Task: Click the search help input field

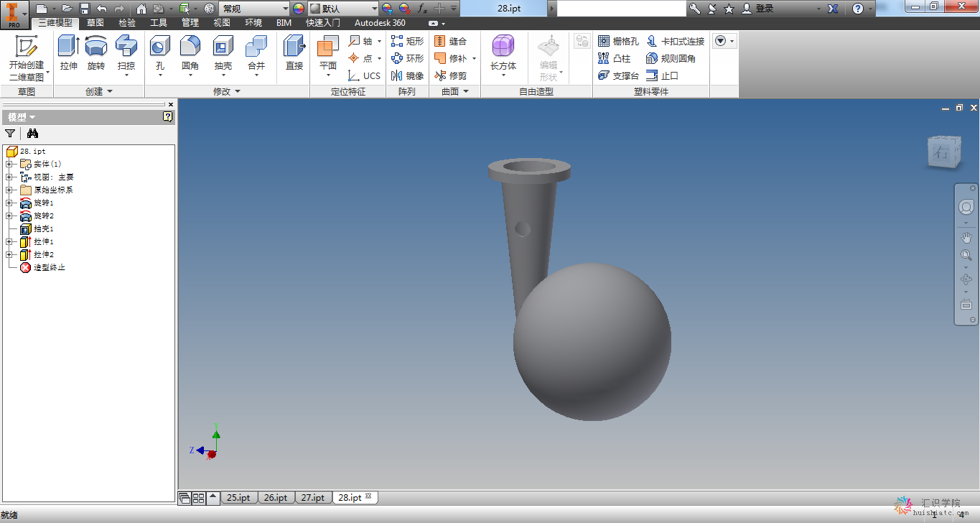Action: [x=621, y=9]
